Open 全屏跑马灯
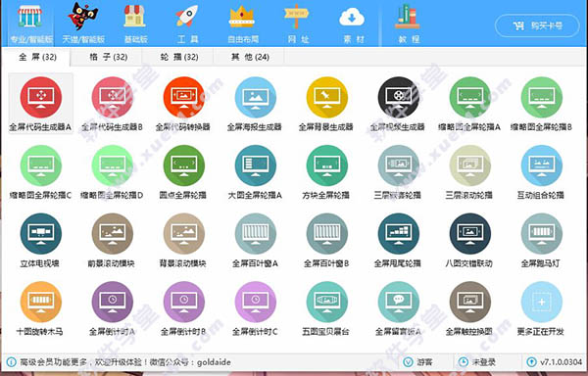588x376 pixels. point(541,240)
